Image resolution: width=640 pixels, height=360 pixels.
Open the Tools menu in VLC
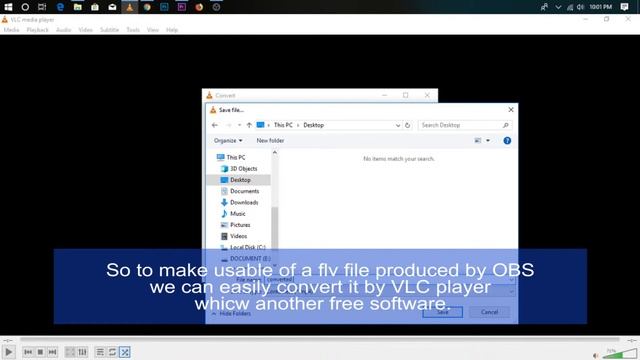tap(133, 30)
